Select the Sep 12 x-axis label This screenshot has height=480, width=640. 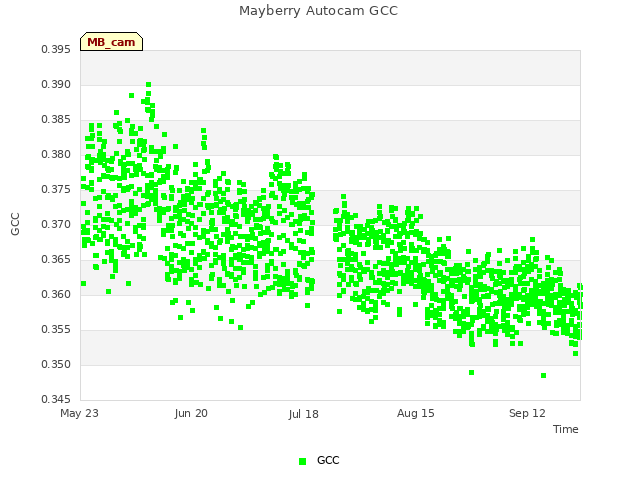pyautogui.click(x=527, y=413)
